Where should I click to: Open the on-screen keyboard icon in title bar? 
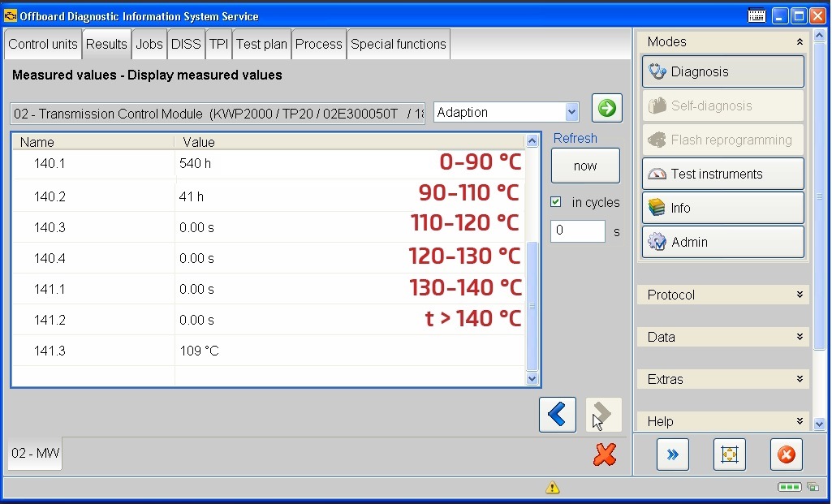(757, 15)
